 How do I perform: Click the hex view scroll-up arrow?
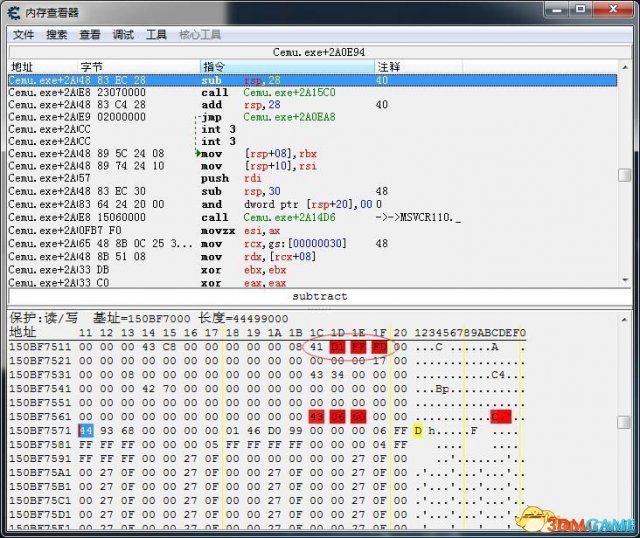click(x=625, y=319)
